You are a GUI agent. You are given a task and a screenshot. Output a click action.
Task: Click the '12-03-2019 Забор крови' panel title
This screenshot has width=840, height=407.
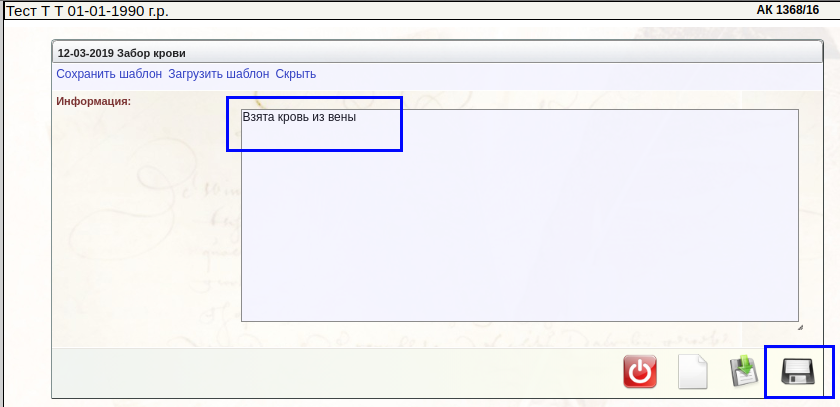coord(122,53)
